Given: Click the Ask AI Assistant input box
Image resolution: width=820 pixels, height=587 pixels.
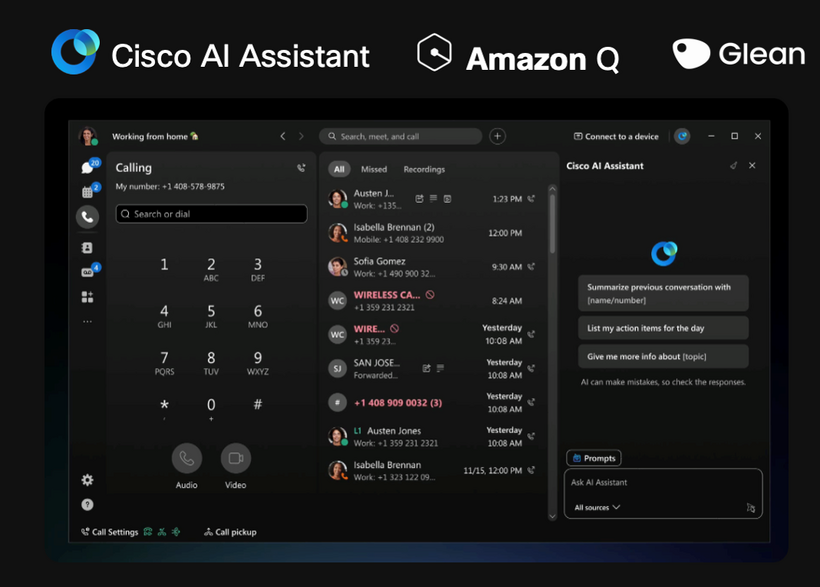Looking at the screenshot, I should coord(663,493).
